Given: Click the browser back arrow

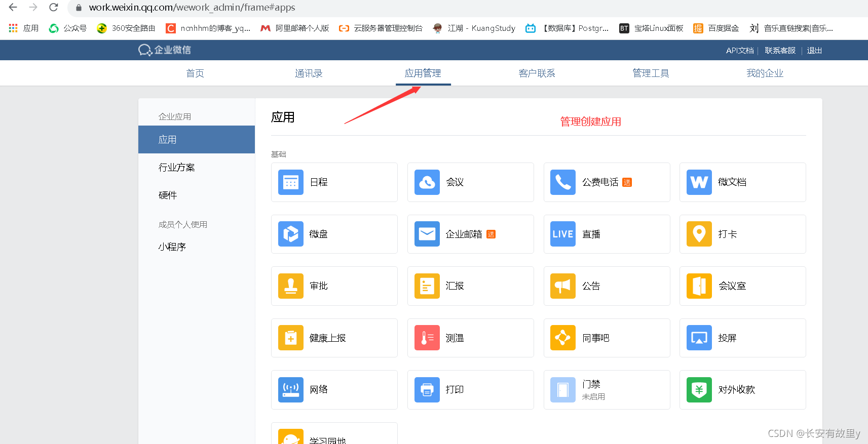Looking at the screenshot, I should (13, 7).
